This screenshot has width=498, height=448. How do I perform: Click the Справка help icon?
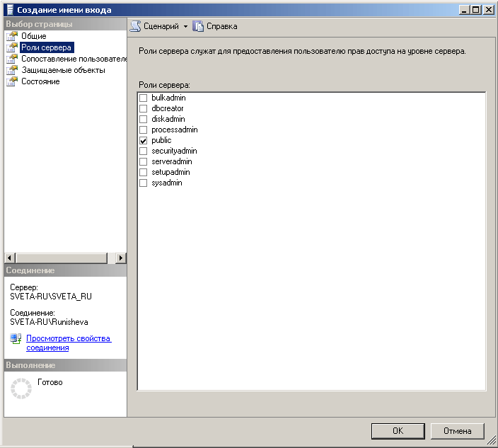pos(199,26)
